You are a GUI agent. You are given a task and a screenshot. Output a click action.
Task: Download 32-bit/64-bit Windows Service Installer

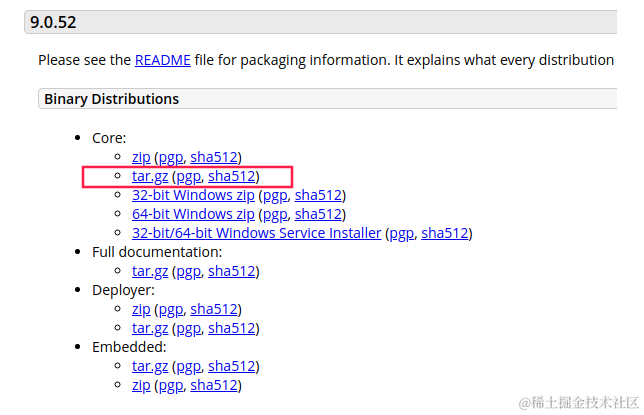(256, 233)
